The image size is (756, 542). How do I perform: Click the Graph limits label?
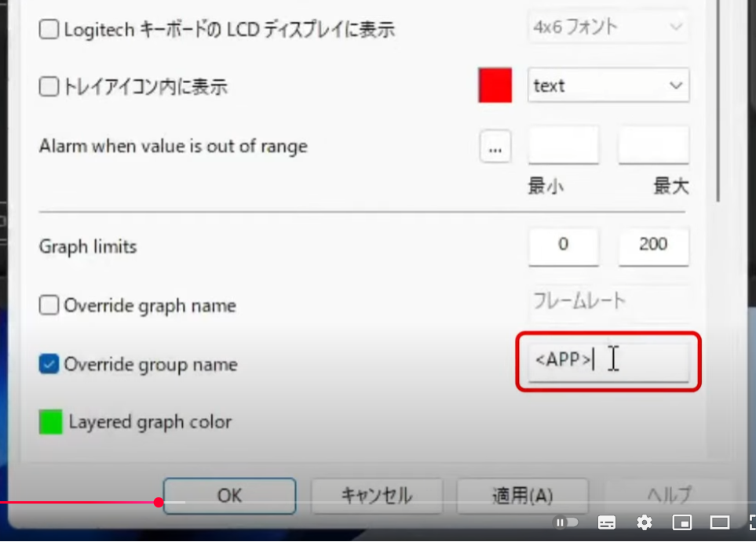coord(88,246)
